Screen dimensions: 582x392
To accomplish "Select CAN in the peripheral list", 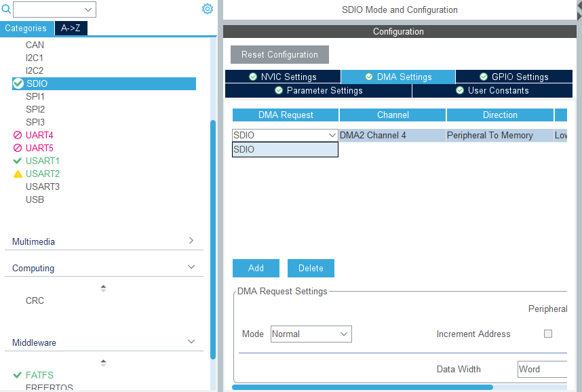I will tap(35, 45).
